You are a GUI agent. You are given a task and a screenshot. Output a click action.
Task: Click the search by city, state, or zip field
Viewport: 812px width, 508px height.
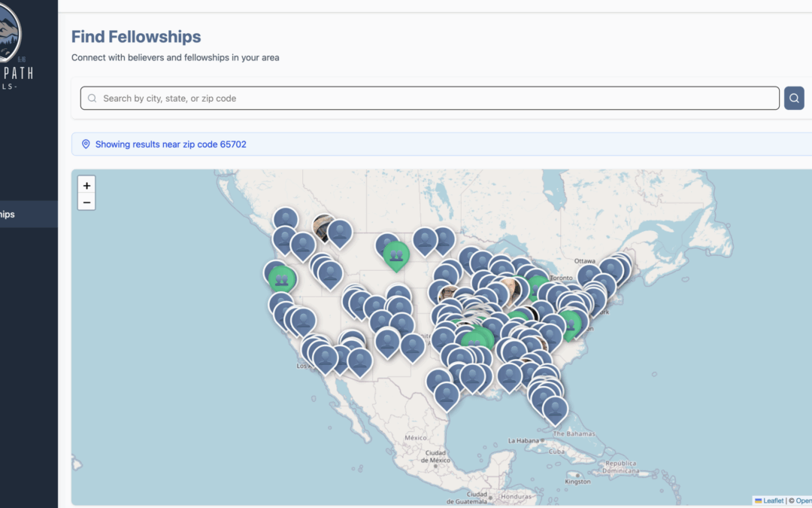point(429,99)
